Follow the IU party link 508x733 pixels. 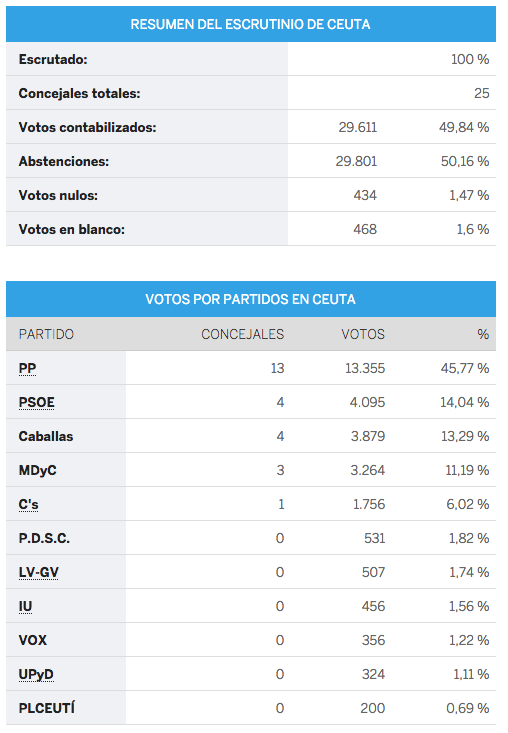tap(25, 606)
